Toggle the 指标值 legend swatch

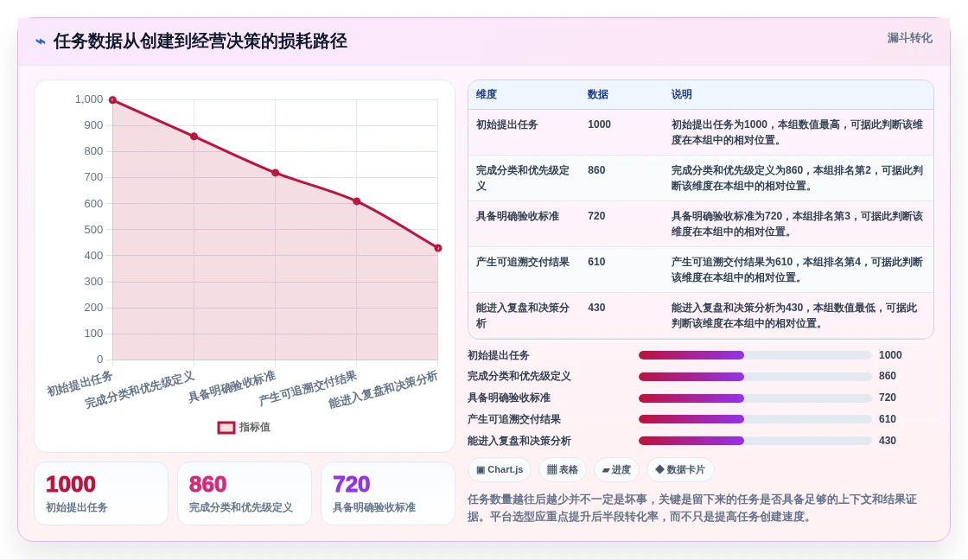(226, 427)
